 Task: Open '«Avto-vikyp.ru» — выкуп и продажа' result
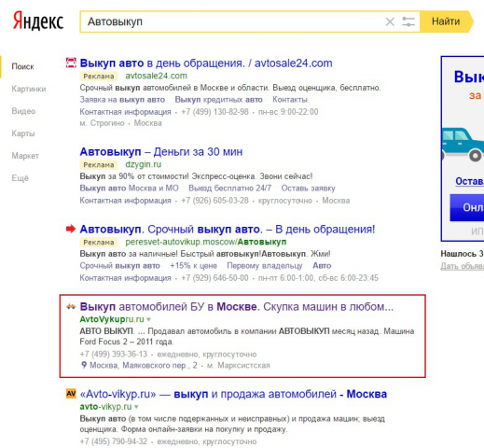click(233, 394)
